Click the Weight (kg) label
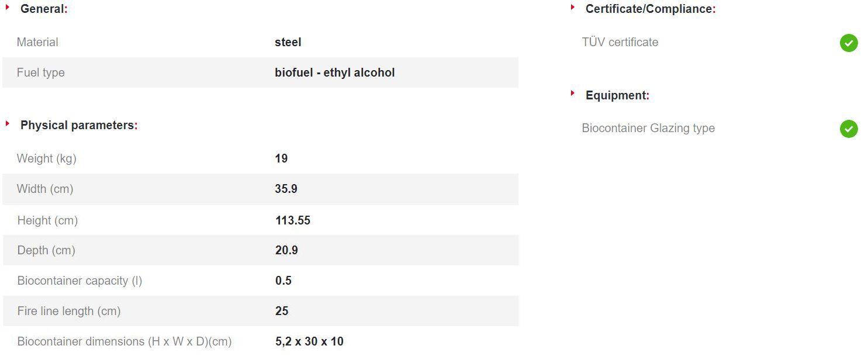 (x=47, y=158)
